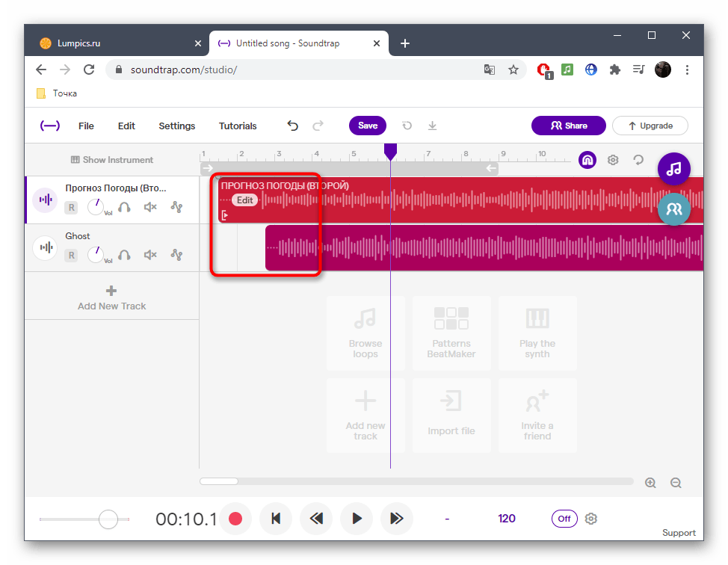Toggle the snap magnet icon above timeline
This screenshot has height=565, width=728.
(587, 160)
